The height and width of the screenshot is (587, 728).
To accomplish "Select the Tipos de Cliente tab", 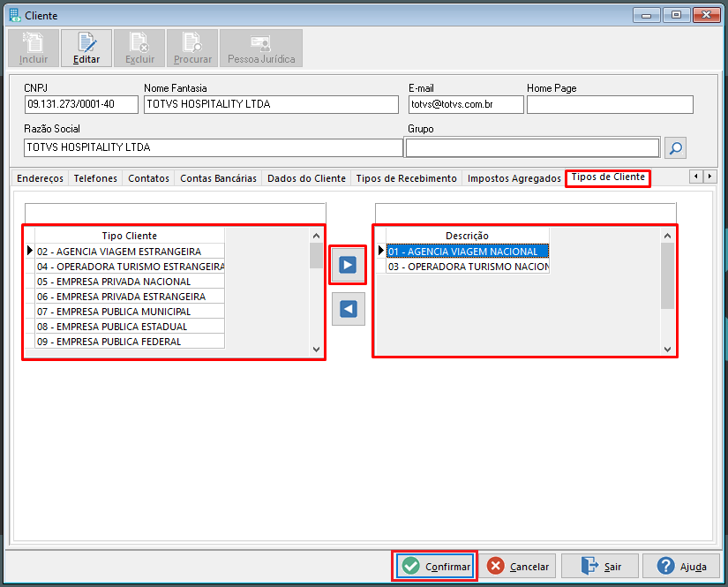I will point(608,177).
